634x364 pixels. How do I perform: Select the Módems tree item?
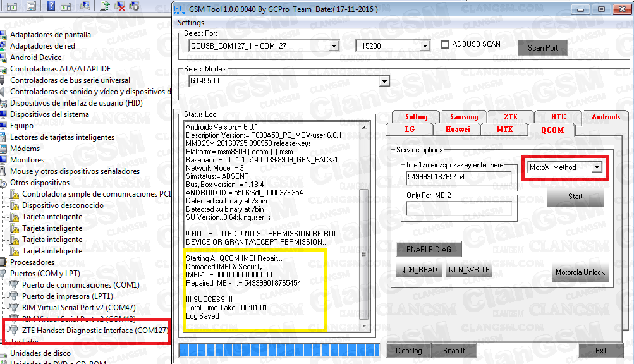[25, 149]
